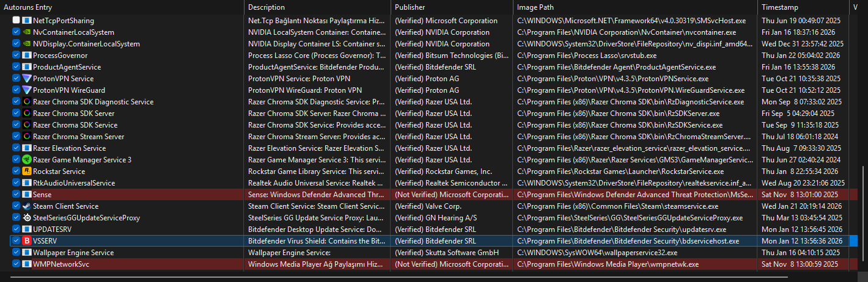Viewport: 868px width, 282px height.
Task: Click the Rockstar Games, Inc. publisher cell
Action: (x=452, y=172)
